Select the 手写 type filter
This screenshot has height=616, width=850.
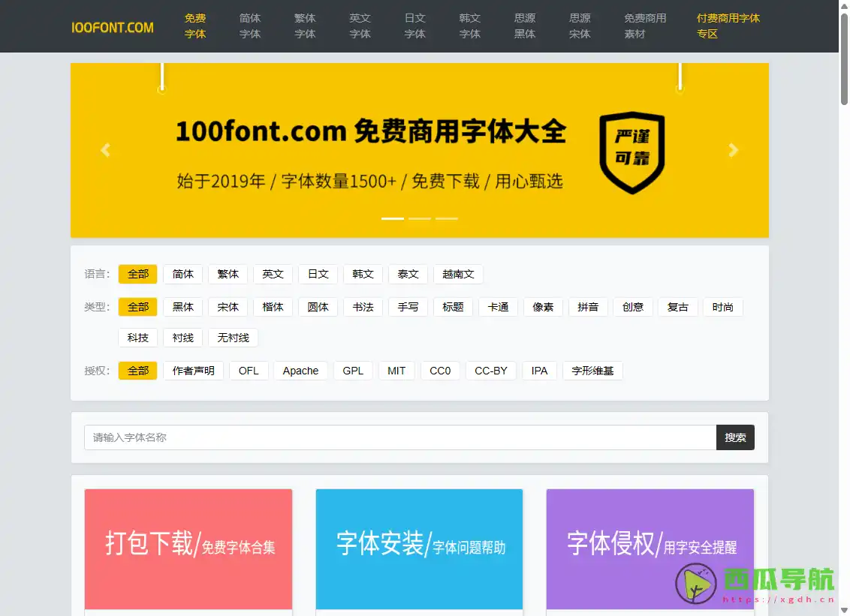[408, 307]
